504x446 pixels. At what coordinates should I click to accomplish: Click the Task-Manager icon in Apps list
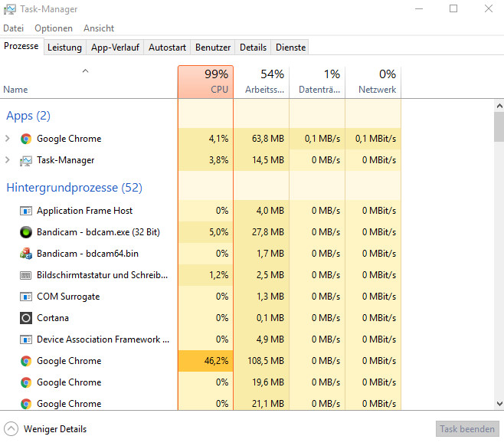click(x=26, y=160)
